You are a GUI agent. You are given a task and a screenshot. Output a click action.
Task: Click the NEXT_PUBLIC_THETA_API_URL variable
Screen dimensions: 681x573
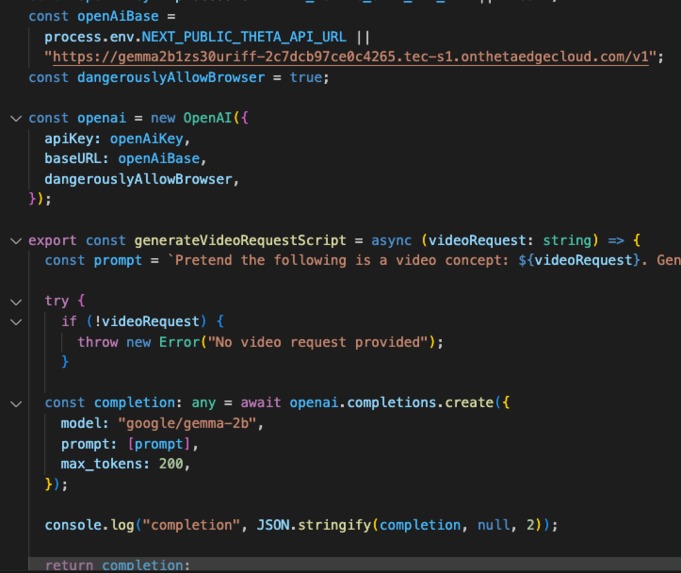pos(244,37)
